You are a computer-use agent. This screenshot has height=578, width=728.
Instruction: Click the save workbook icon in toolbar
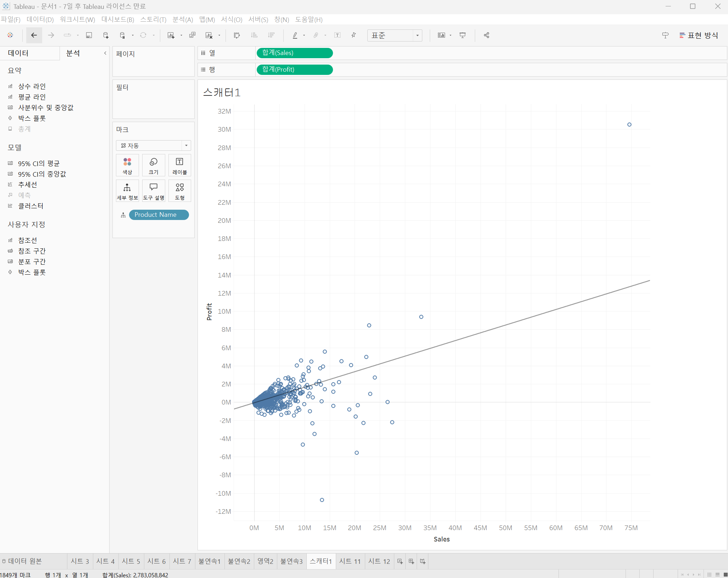89,35
